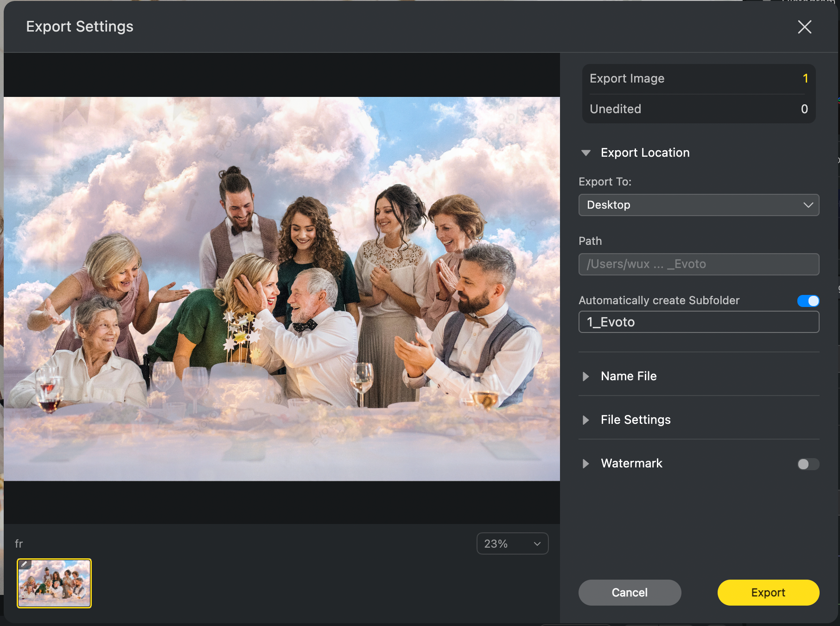This screenshot has width=840, height=626.
Task: Close the Export Settings dialog
Action: point(804,27)
